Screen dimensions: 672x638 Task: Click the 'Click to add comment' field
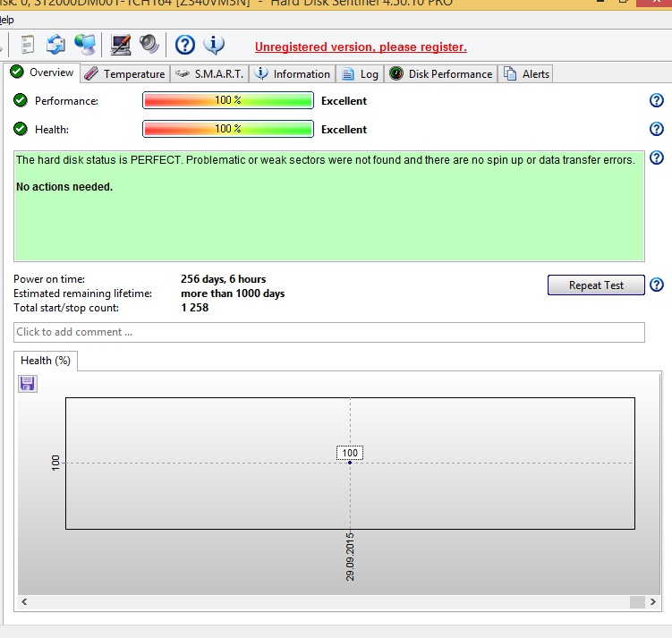click(328, 332)
